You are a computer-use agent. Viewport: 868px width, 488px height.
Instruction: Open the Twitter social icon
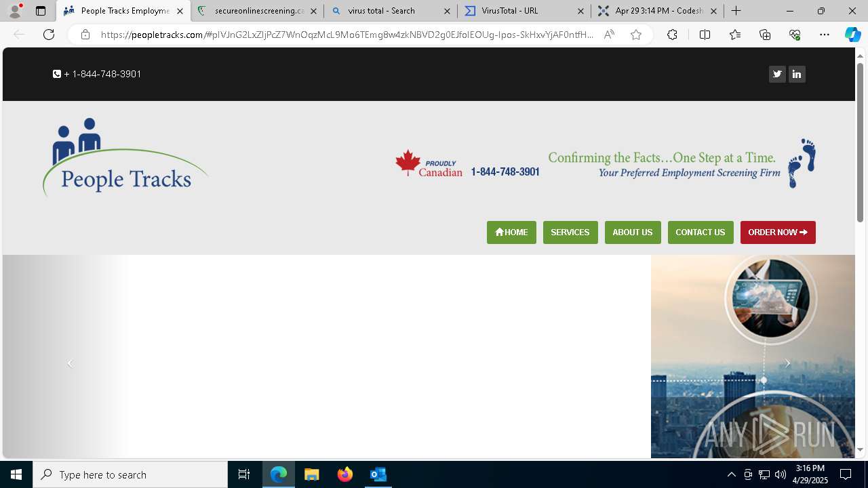click(777, 75)
